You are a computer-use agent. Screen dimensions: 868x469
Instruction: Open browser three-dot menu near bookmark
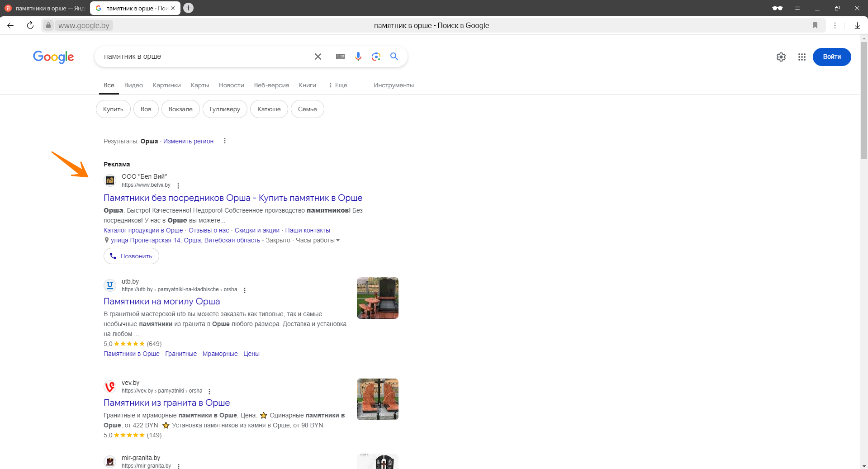(x=835, y=25)
